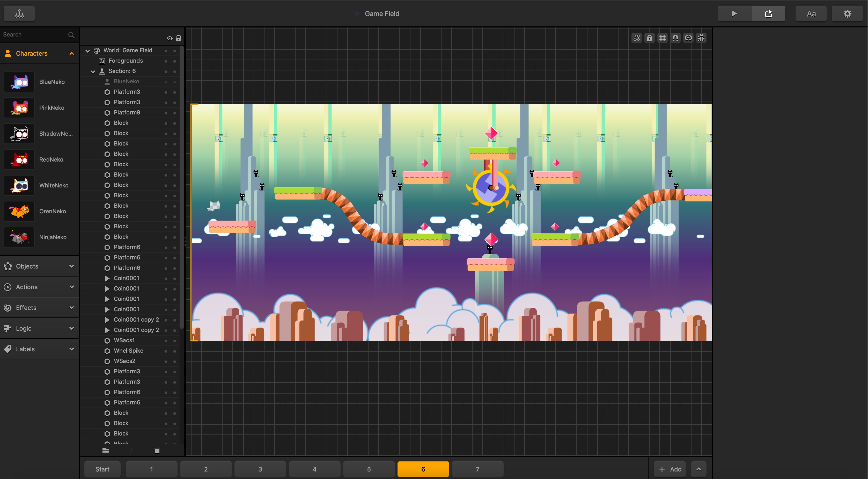This screenshot has width=868, height=479.
Task: Toggle visibility dot for WhellSpike
Action: (166, 351)
